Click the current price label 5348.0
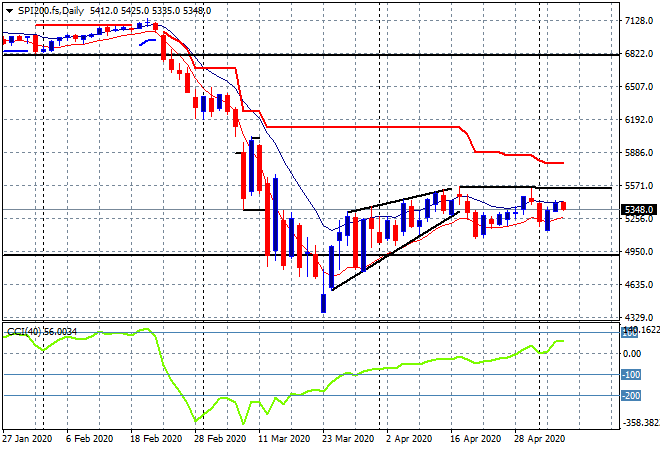The height and width of the screenshot is (450, 660). tap(639, 210)
